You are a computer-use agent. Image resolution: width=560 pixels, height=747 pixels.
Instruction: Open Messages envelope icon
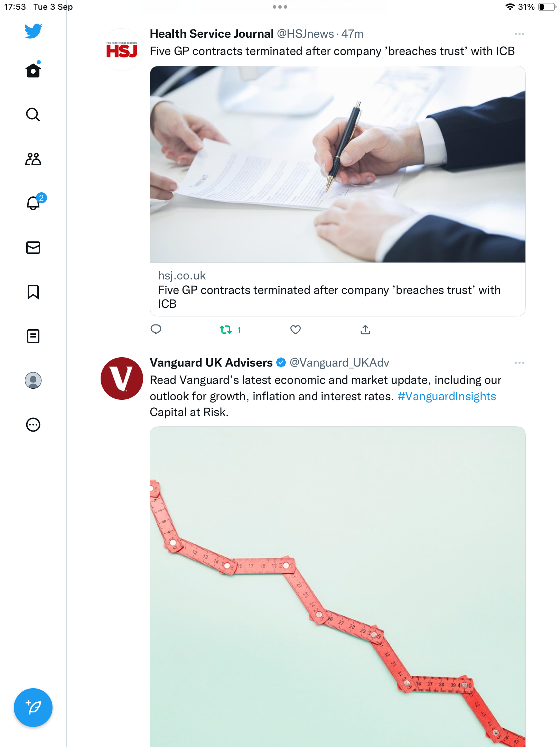tap(33, 248)
